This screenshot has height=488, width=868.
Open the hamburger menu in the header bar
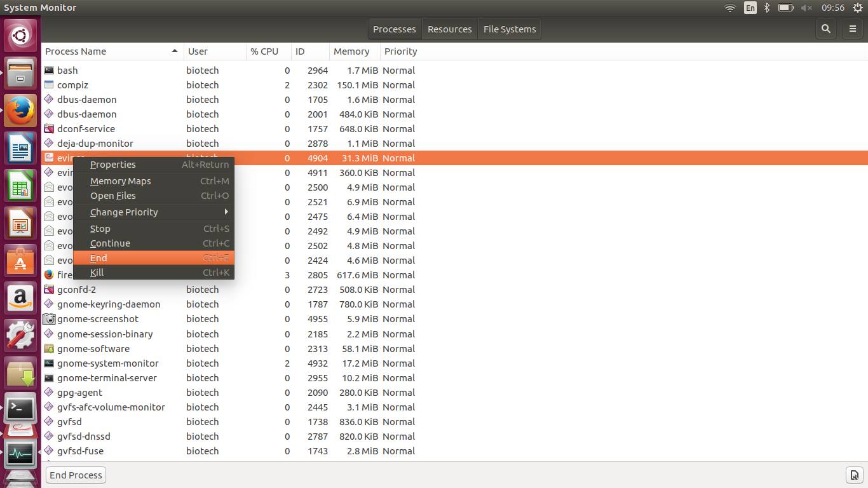853,29
